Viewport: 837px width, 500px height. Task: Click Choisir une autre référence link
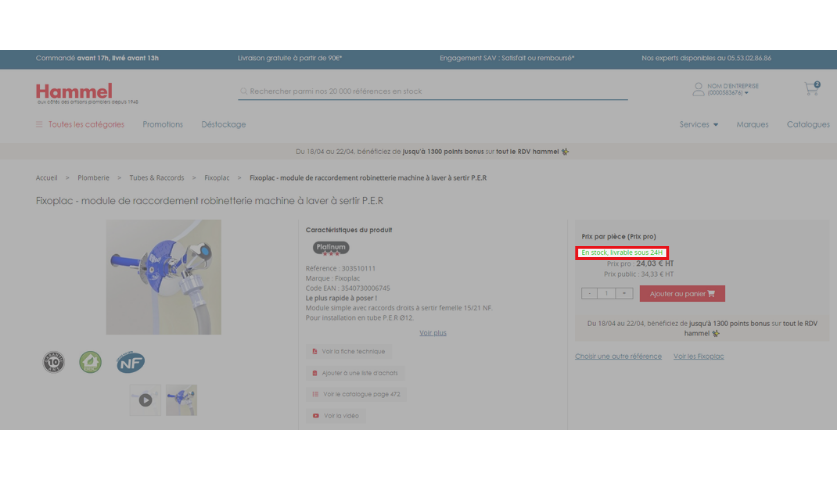tap(618, 356)
